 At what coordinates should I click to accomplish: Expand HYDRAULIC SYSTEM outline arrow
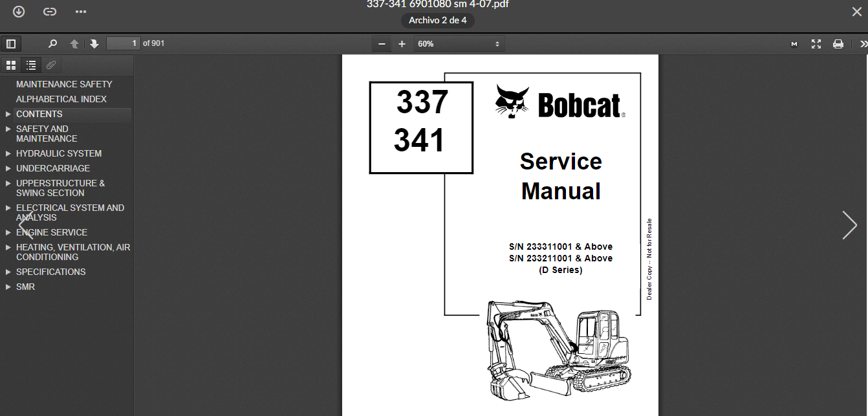[x=8, y=153]
